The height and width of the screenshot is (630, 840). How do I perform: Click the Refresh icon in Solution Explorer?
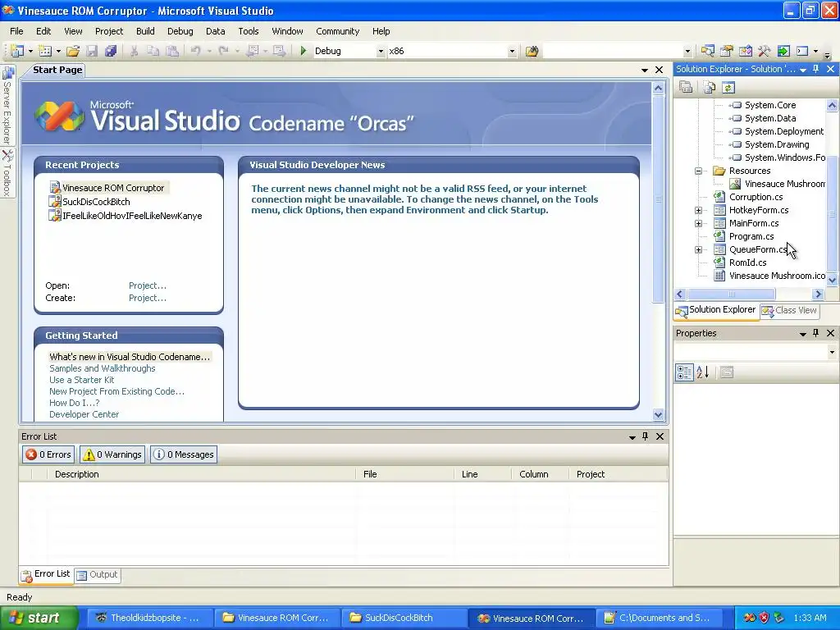pos(728,87)
